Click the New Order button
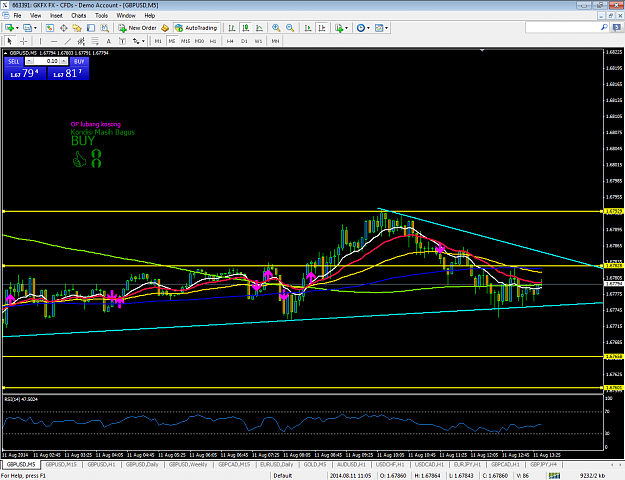This screenshot has height=480, width=625. pyautogui.click(x=137, y=28)
